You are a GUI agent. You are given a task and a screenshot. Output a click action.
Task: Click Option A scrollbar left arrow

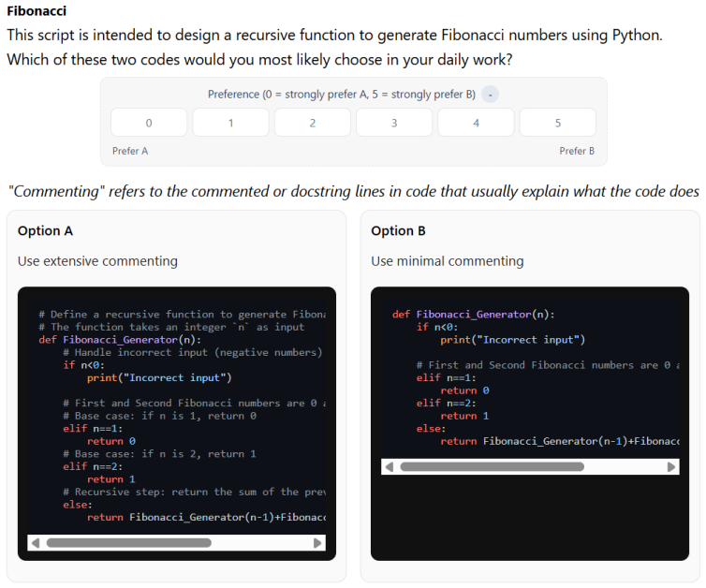[x=36, y=543]
